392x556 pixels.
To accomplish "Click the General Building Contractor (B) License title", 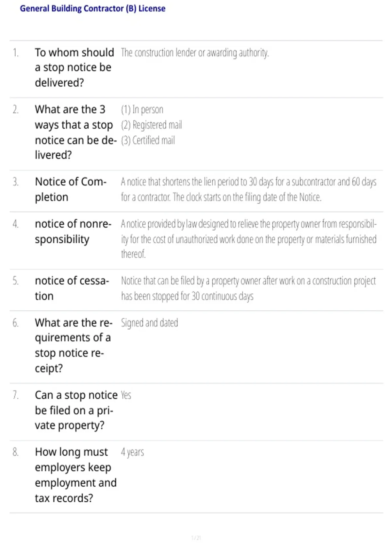I will coord(92,9).
